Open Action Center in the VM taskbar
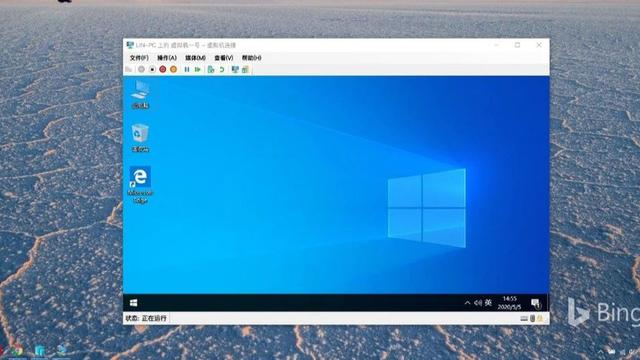Screen dimensions: 640x360 point(536,303)
